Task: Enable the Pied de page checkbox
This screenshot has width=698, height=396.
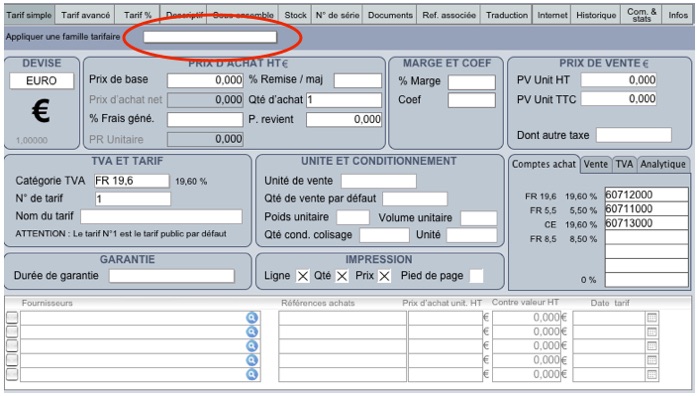Action: point(476,276)
